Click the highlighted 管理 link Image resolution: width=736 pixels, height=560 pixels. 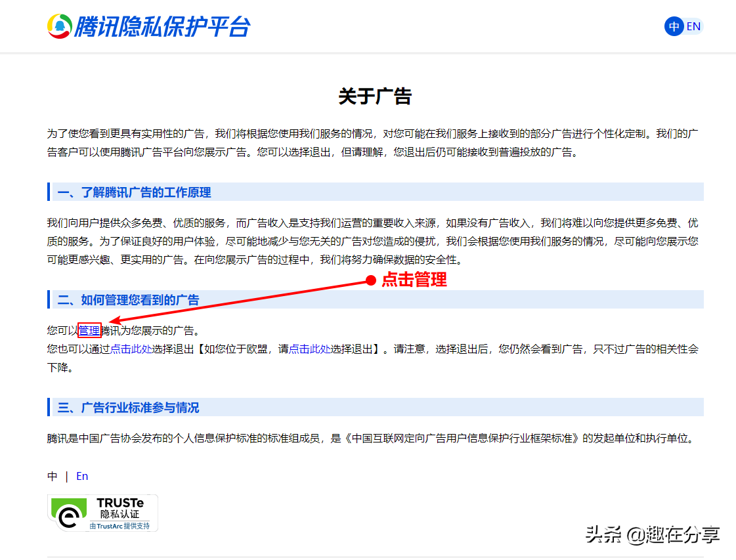(89, 330)
